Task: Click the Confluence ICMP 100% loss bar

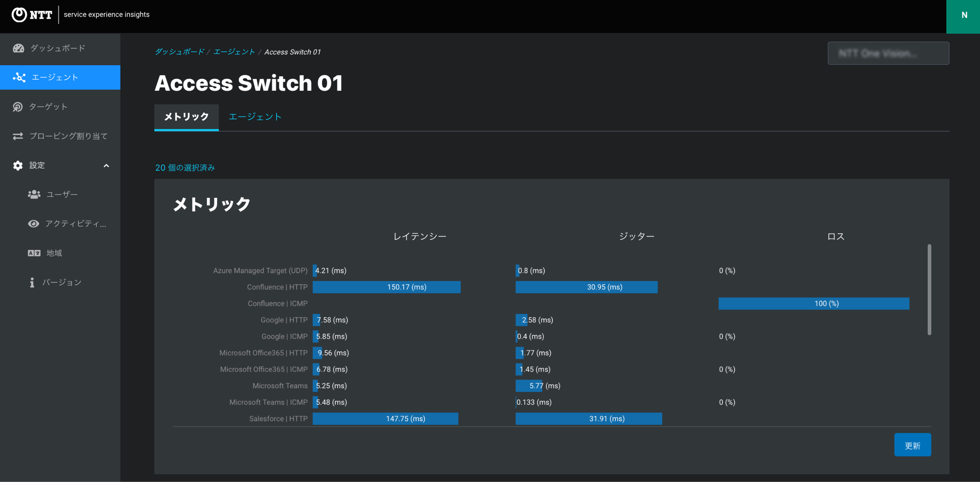Action: coord(813,303)
